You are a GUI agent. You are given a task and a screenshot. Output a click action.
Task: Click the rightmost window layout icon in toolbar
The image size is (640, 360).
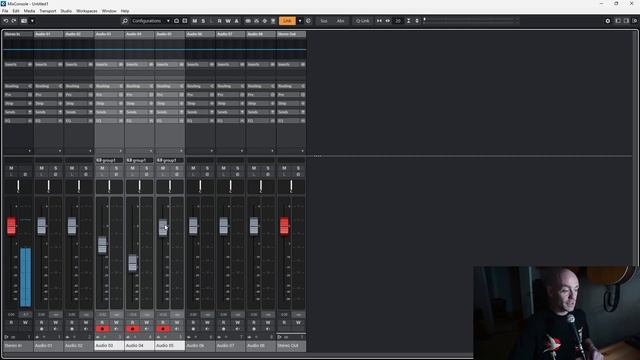click(x=635, y=21)
